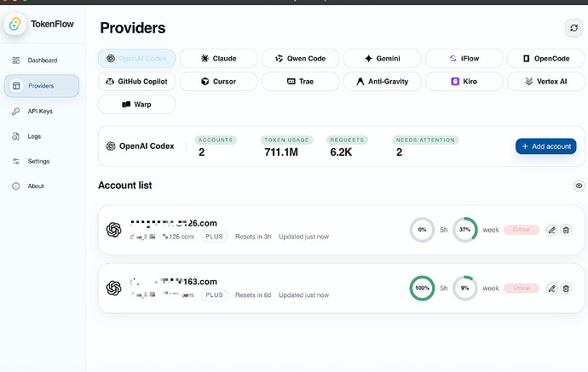Click the OpenAI logo of 126.com account
Screen dimensions: 588x372
(x=113, y=230)
